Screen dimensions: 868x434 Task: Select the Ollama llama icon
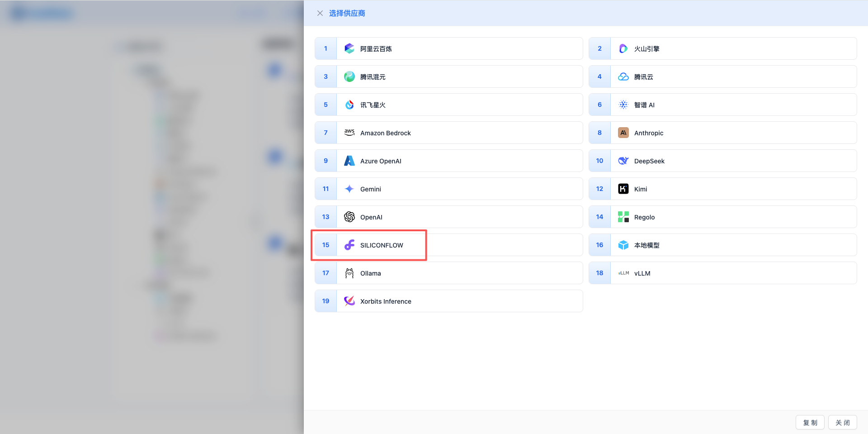pyautogui.click(x=349, y=273)
